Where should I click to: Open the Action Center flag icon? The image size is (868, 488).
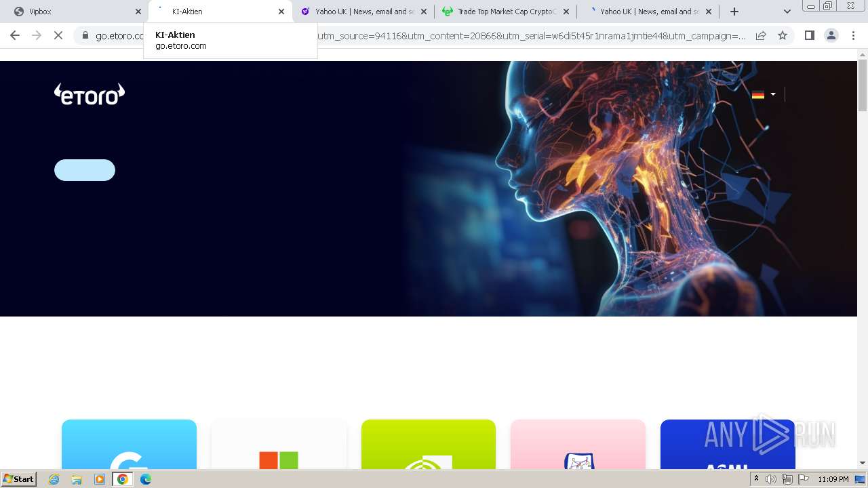pos(804,479)
